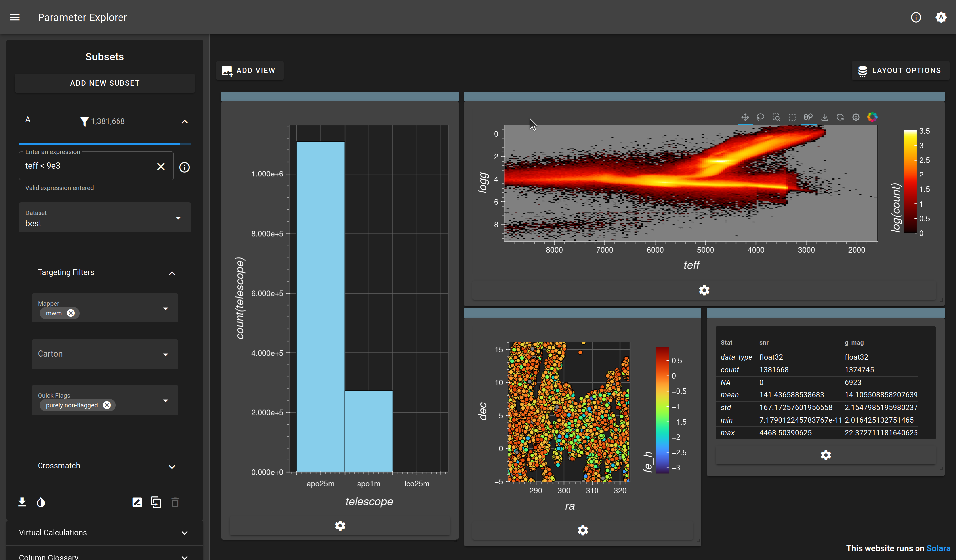956x560 pixels.
Task: Click the ADD VIEW button
Action: coord(249,71)
